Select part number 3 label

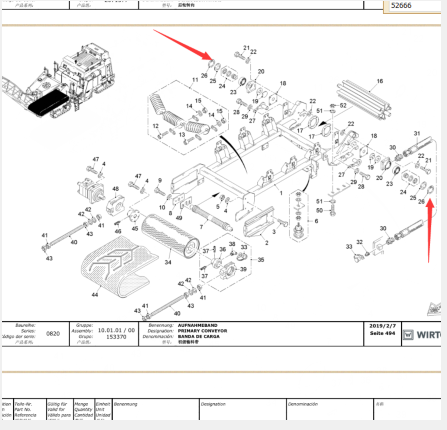click(274, 231)
